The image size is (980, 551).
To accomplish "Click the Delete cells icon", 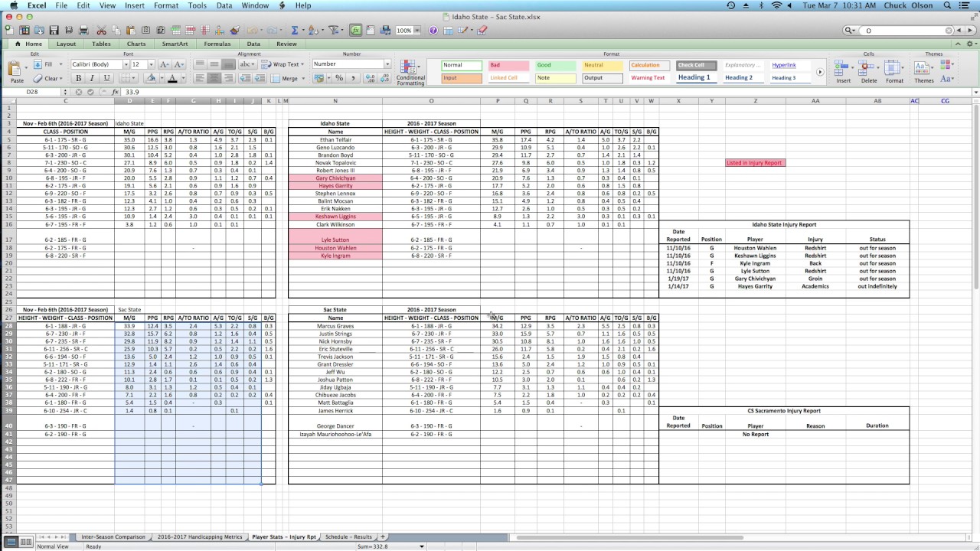I will [869, 70].
